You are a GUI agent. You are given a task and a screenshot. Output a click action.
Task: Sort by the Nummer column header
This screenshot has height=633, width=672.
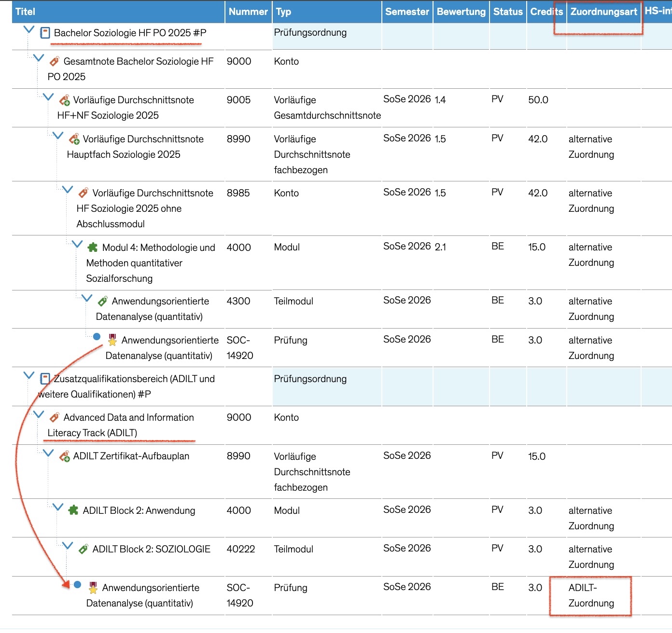[248, 12]
